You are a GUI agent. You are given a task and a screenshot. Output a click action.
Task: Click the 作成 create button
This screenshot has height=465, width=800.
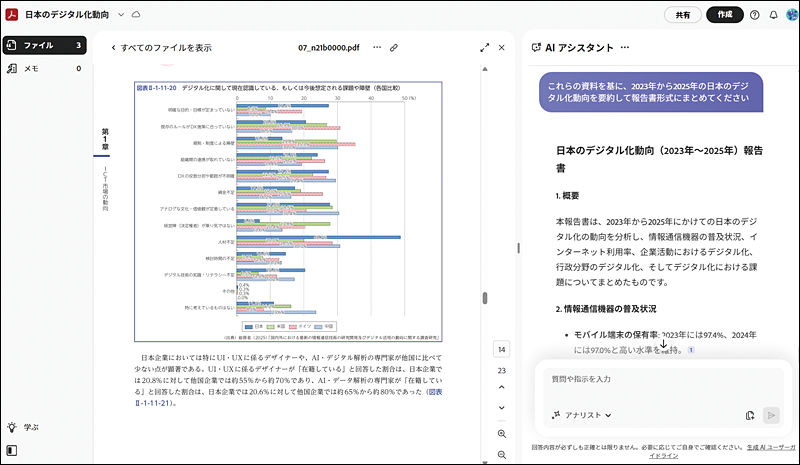point(724,15)
